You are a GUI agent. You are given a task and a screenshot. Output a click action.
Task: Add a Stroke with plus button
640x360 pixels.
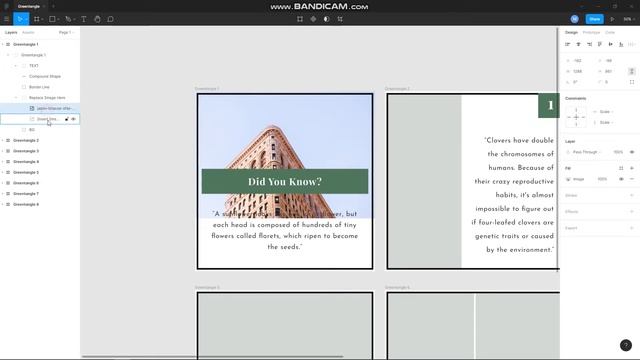coord(632,196)
